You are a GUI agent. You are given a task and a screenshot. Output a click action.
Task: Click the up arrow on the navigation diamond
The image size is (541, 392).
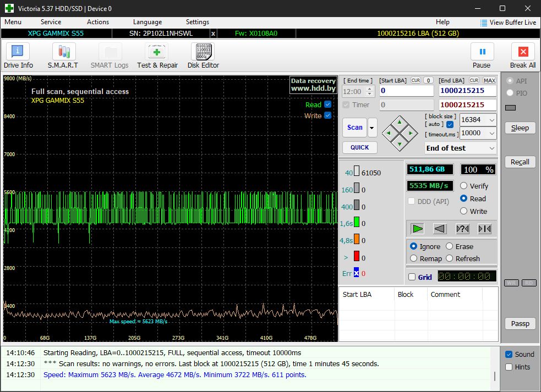(400, 123)
